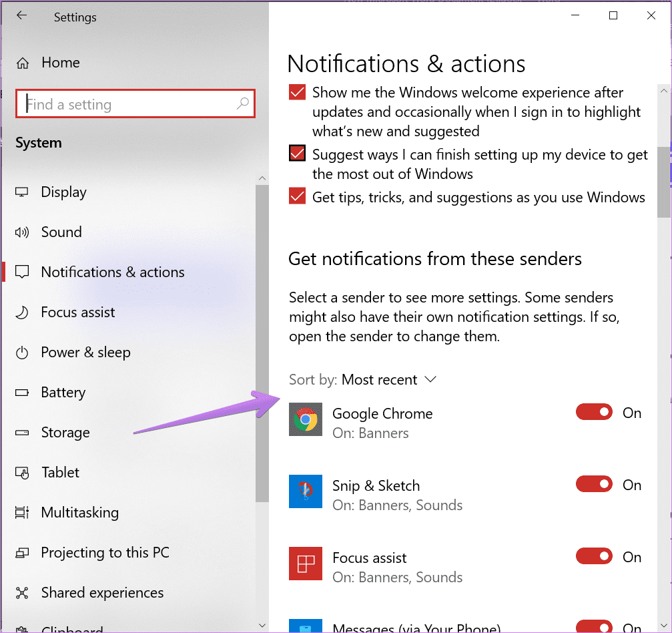Click the Find a setting search box

click(135, 103)
